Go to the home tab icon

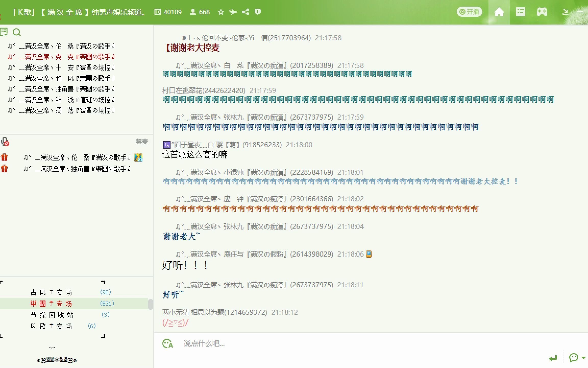pyautogui.click(x=499, y=12)
